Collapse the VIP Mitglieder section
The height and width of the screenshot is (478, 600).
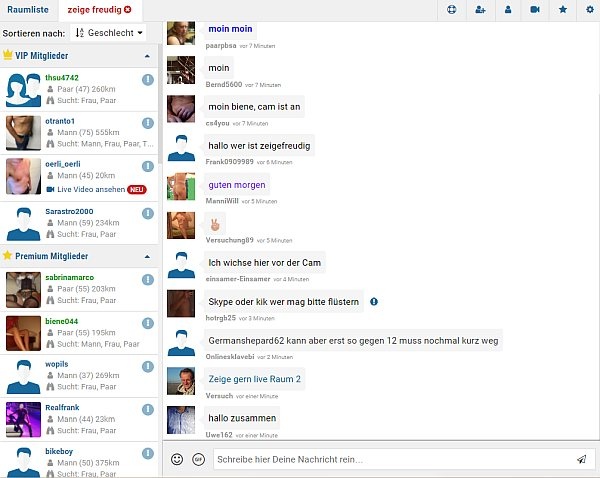(x=148, y=56)
